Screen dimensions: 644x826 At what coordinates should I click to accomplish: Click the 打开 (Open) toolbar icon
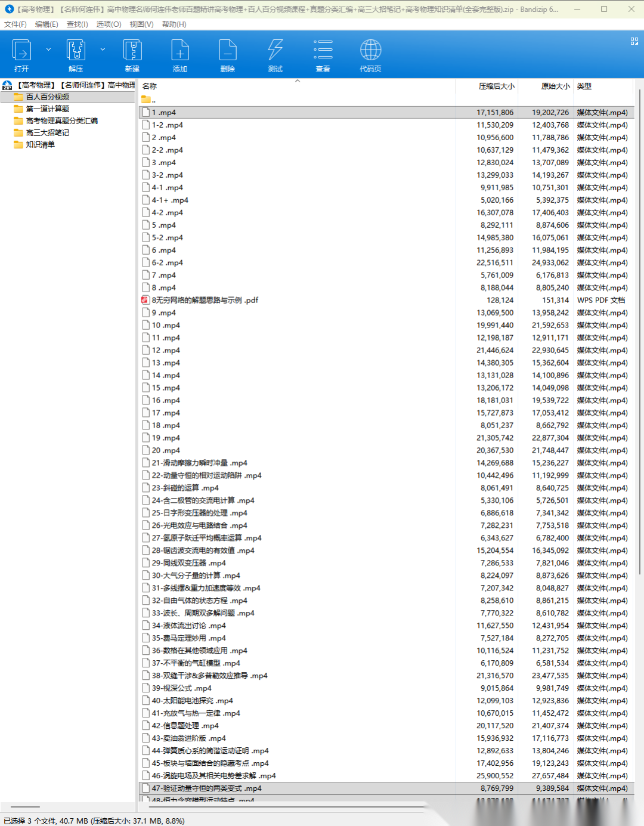tap(22, 55)
